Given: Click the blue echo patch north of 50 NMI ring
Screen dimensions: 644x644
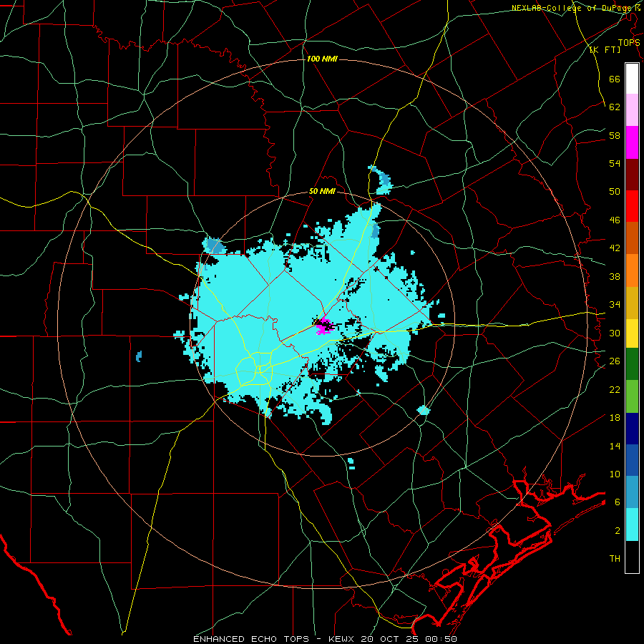Looking at the screenshot, I should click(x=381, y=180).
